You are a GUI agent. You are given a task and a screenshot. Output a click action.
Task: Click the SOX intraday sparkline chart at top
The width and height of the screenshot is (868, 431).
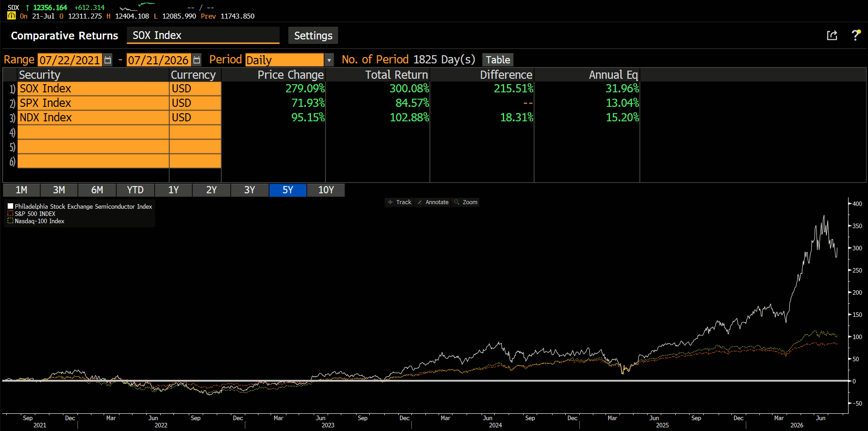(x=137, y=7)
